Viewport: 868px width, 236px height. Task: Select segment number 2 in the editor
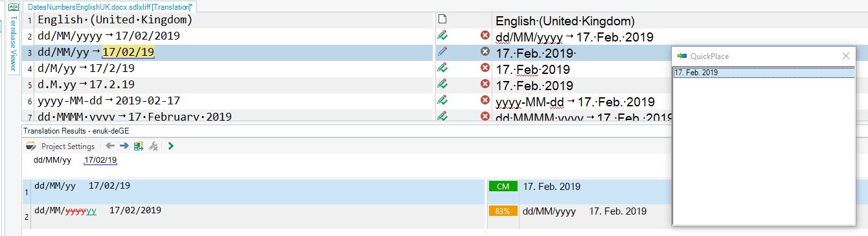point(30,36)
